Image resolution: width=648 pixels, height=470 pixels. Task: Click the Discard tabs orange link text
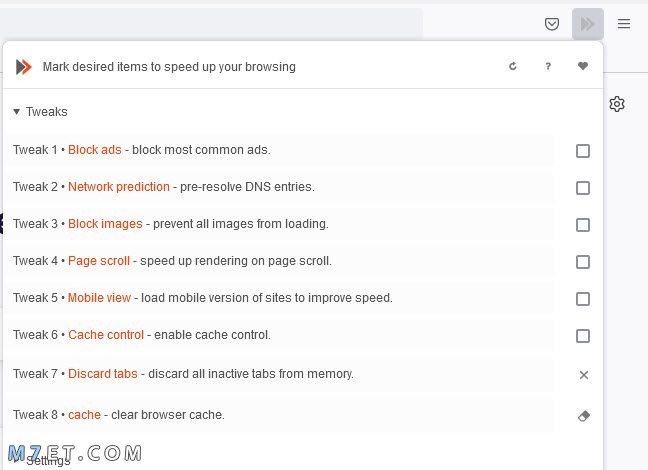102,374
